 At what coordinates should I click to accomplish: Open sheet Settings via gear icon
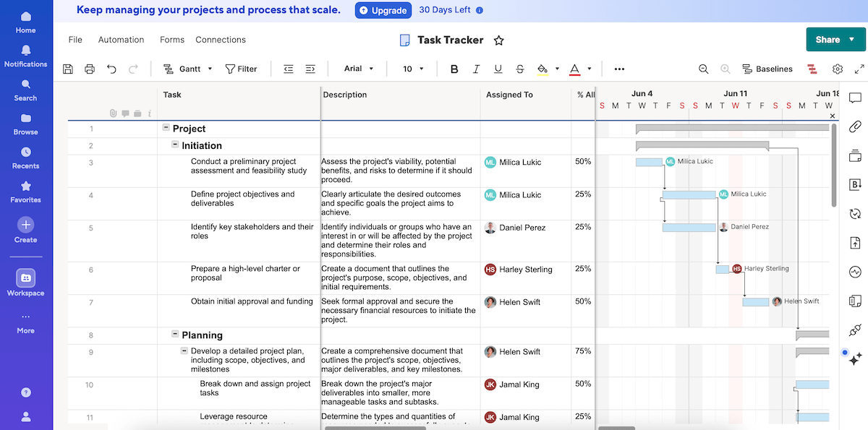[837, 69]
